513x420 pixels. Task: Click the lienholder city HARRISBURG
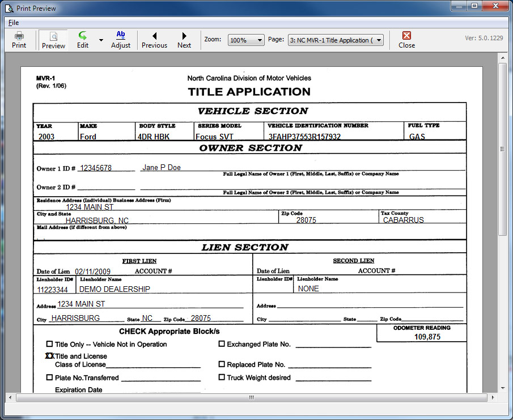75,318
